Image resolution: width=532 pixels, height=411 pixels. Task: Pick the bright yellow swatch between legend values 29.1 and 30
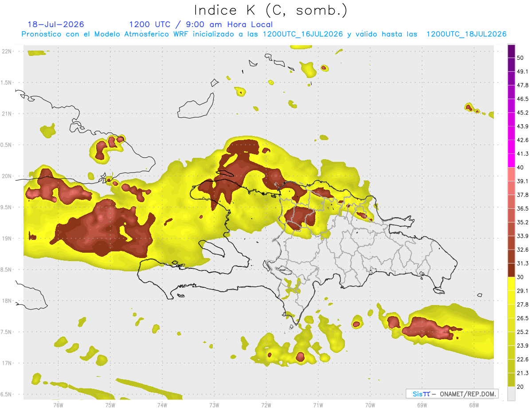pyautogui.click(x=511, y=284)
